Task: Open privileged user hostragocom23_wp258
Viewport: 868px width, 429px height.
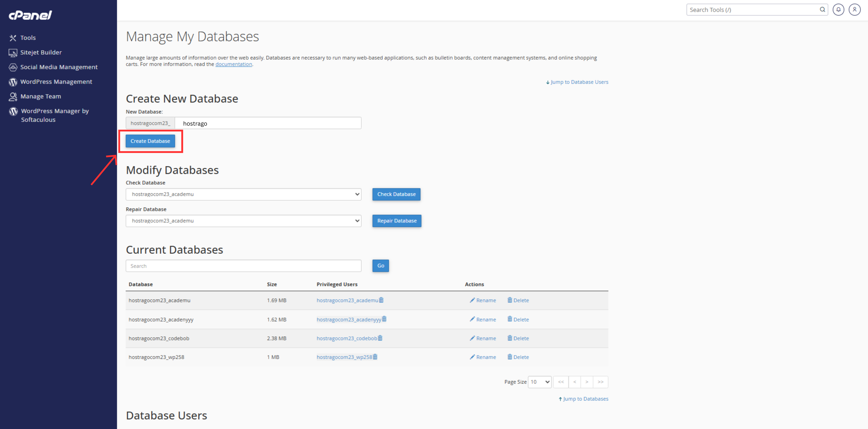Action: point(344,357)
